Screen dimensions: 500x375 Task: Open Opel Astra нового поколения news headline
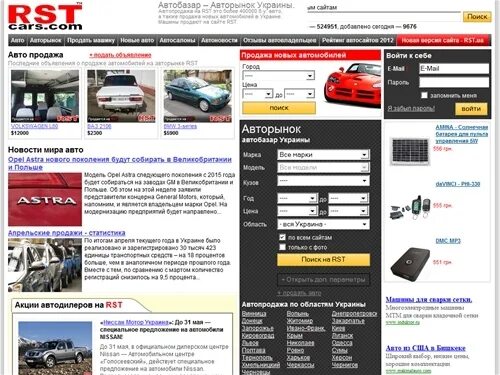120,163
